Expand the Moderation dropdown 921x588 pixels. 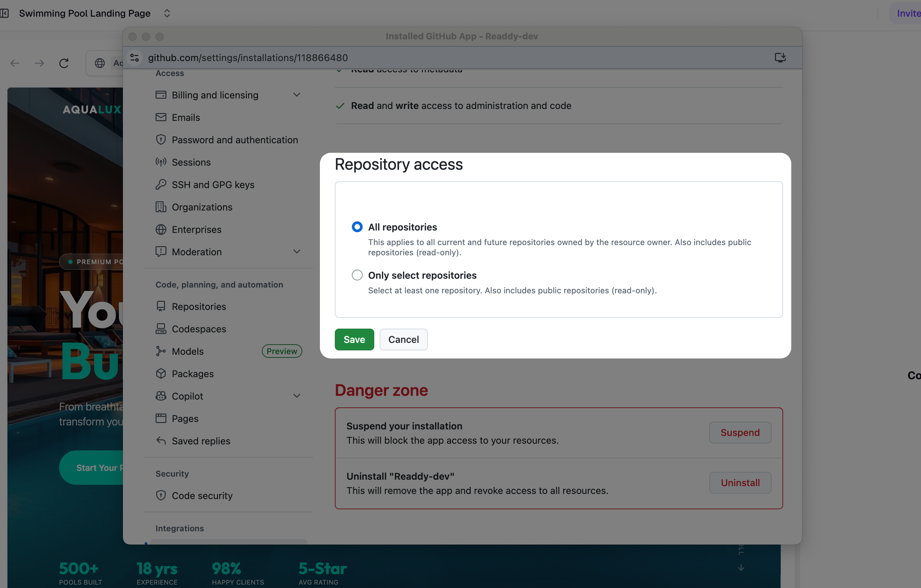[x=296, y=252]
